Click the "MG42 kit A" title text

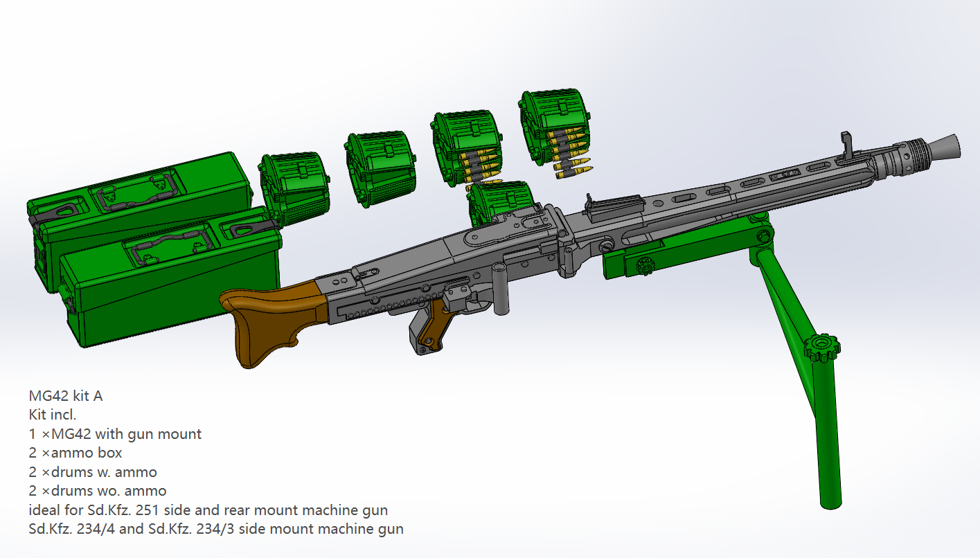(x=66, y=396)
